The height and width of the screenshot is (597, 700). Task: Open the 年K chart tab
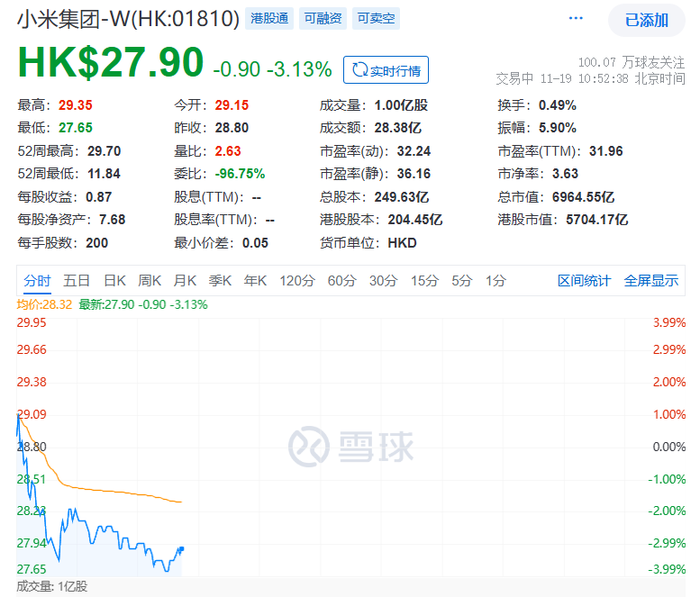point(256,281)
